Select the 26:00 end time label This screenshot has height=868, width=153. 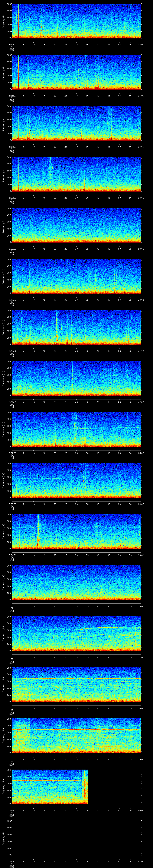pyautogui.click(x=141, y=96)
